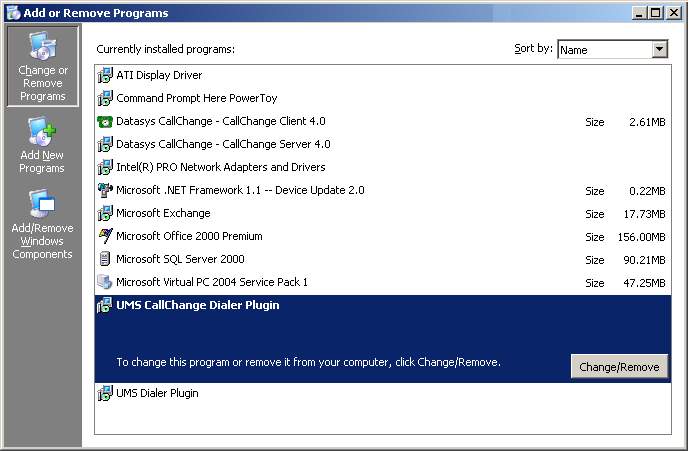Click the Office 2000 Premium icon

(105, 236)
